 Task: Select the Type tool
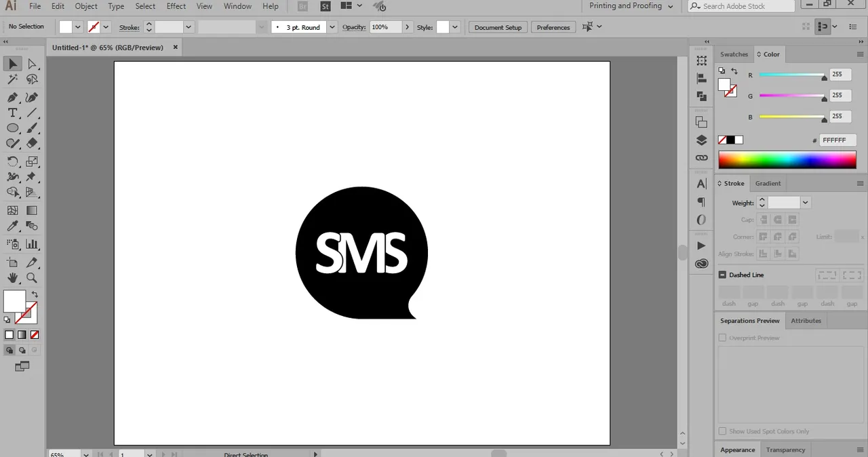pyautogui.click(x=13, y=113)
